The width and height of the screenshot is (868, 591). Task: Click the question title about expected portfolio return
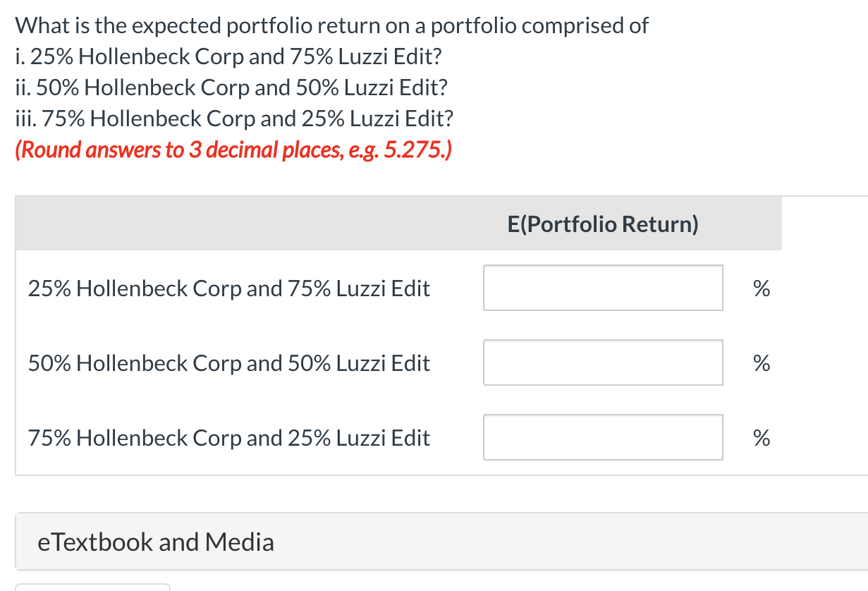[331, 25]
